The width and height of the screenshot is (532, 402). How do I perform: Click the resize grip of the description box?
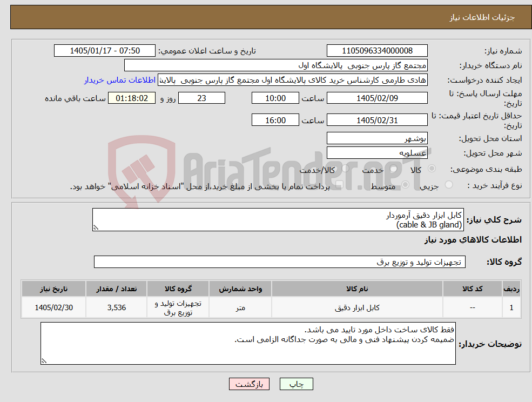96,228
